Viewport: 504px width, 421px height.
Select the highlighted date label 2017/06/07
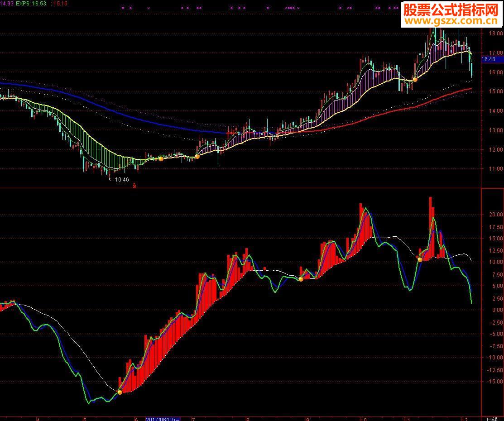[163, 419]
